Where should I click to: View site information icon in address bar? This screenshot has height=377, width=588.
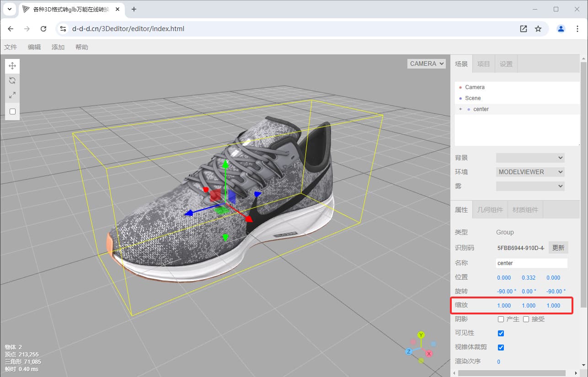(x=63, y=29)
